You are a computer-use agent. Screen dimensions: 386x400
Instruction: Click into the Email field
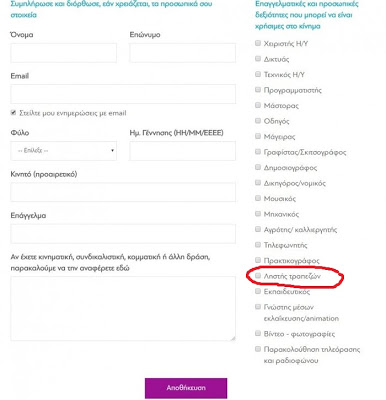tap(123, 94)
